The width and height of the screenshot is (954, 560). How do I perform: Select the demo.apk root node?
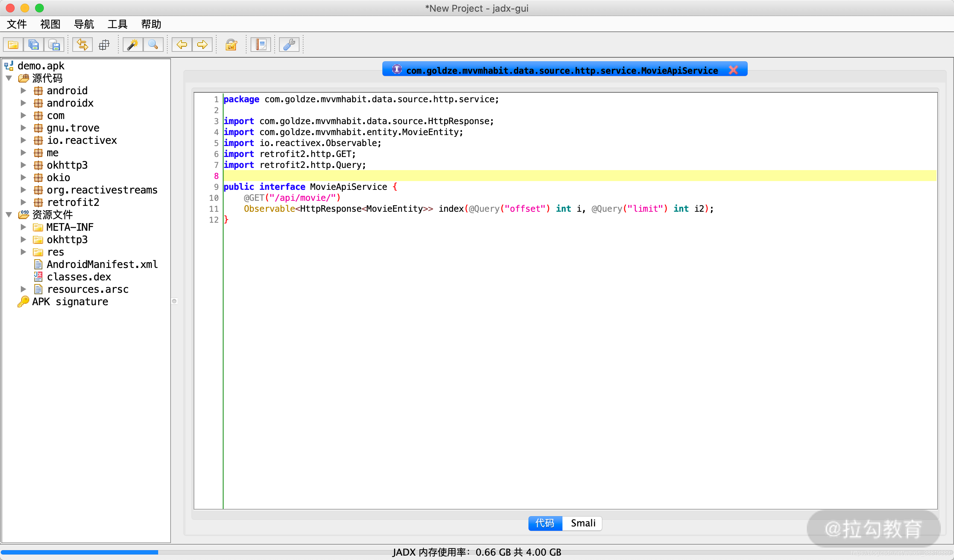41,66
